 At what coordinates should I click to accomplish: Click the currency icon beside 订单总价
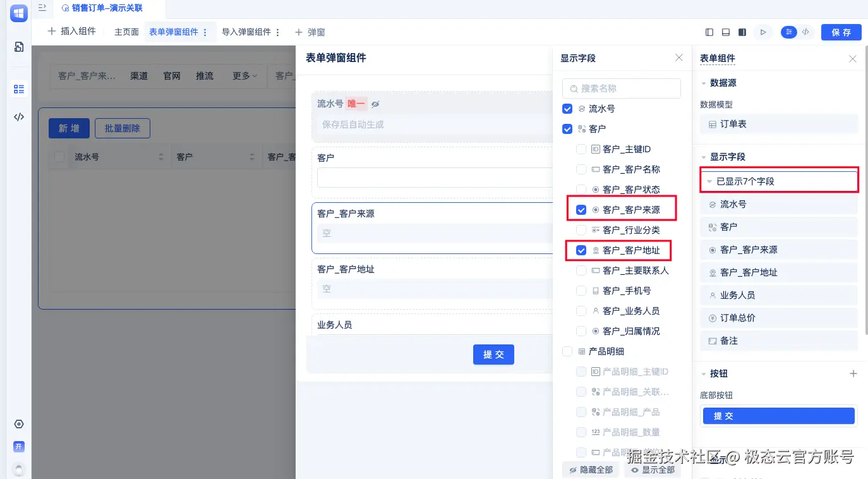pyautogui.click(x=713, y=318)
